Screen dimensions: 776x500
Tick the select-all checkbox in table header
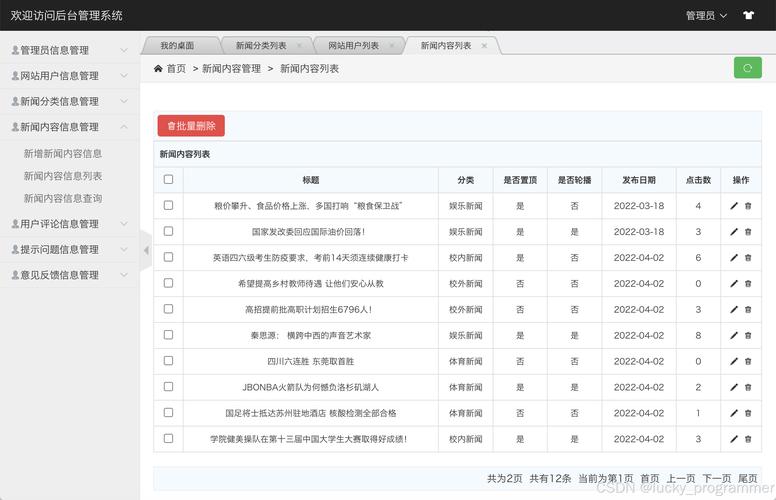coord(168,179)
